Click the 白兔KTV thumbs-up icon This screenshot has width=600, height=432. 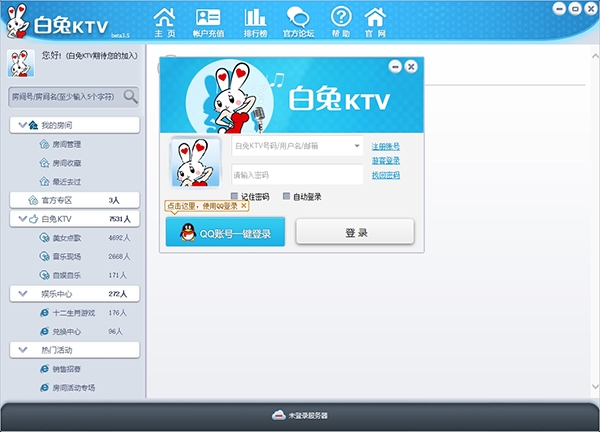click(x=33, y=218)
